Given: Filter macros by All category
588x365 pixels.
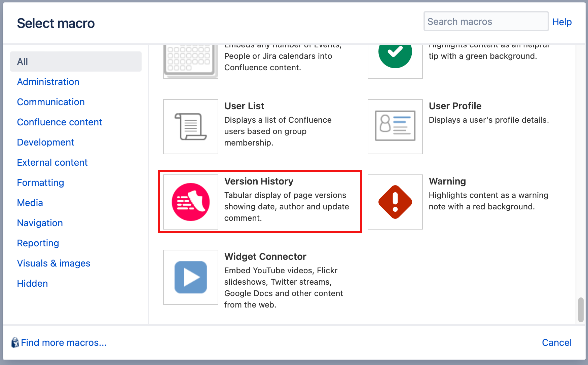Looking at the screenshot, I should coord(76,62).
